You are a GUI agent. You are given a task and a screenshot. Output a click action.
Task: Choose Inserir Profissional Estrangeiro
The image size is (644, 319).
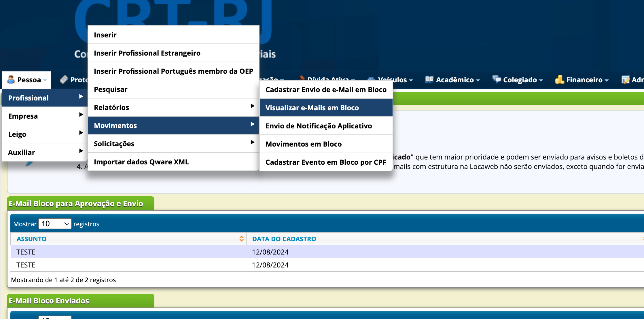tap(173, 53)
